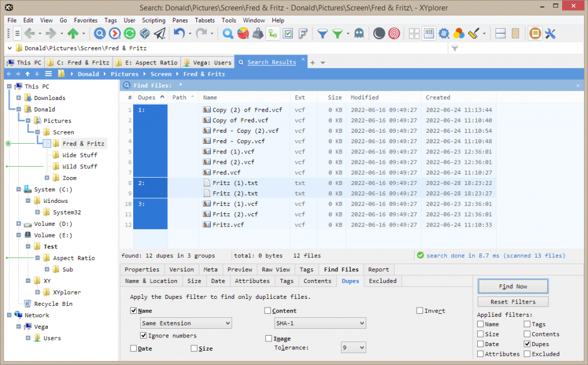Screen dimensions: 588x365
Task: Toggle the dual pane split icon
Action: point(500,33)
